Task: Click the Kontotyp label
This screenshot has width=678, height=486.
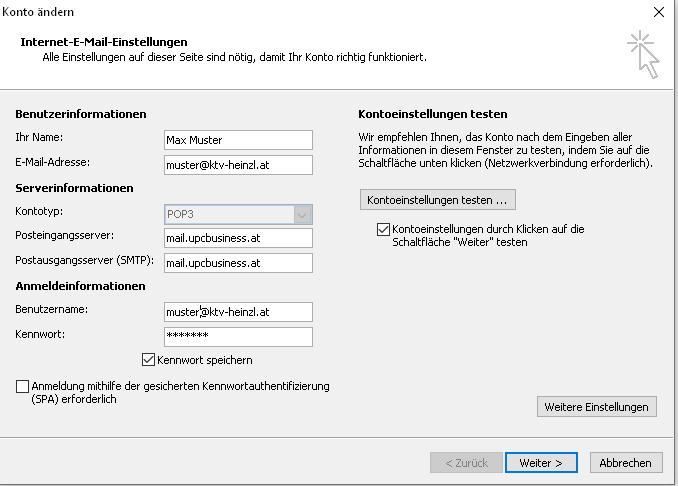Action: point(39,211)
